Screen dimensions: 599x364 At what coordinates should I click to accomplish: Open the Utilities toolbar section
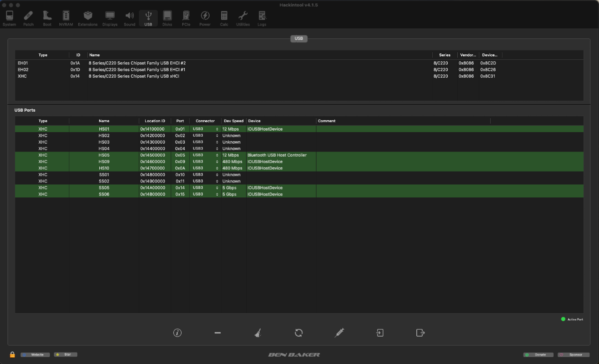243,18
